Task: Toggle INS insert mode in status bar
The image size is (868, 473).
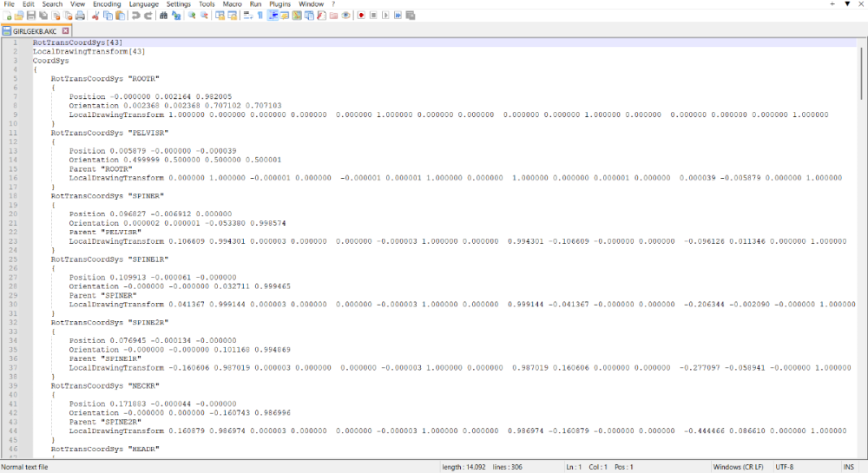Action: point(849,467)
